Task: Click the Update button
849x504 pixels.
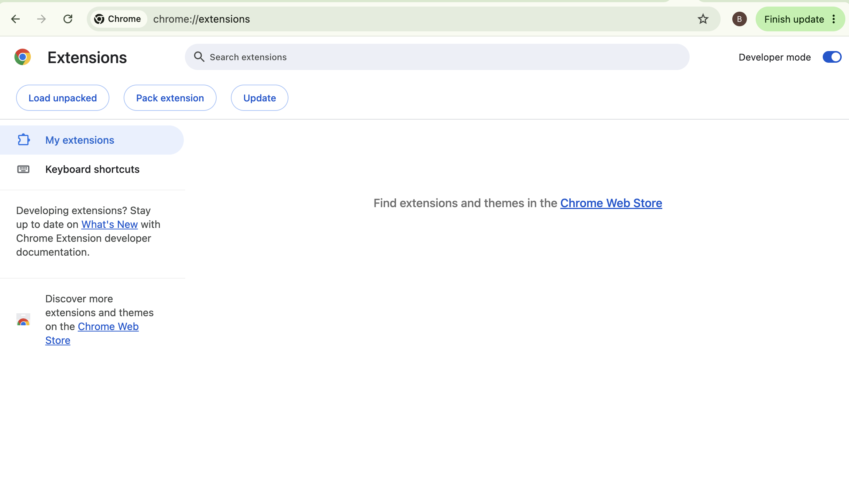Action: tap(260, 98)
